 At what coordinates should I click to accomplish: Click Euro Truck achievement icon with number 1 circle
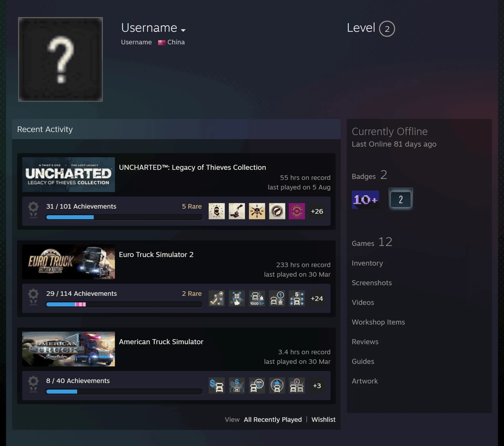(x=277, y=298)
